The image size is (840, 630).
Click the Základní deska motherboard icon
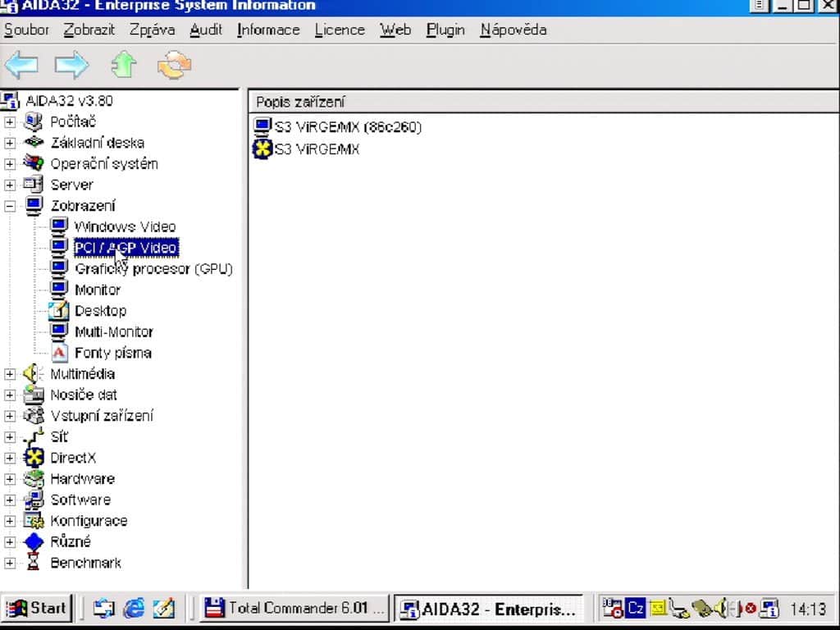34,142
